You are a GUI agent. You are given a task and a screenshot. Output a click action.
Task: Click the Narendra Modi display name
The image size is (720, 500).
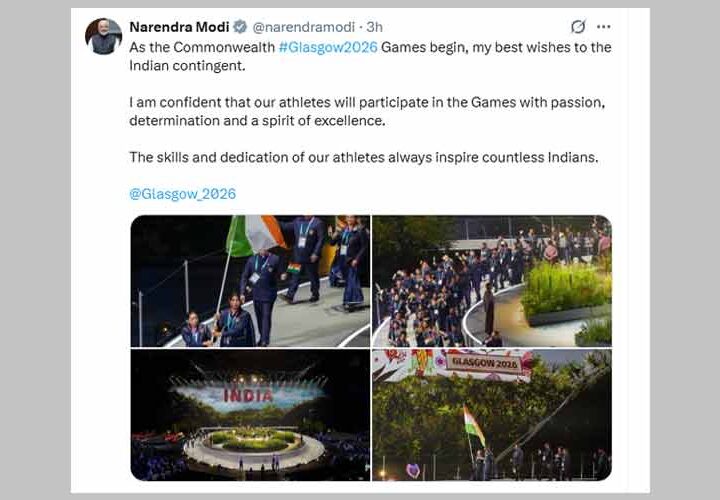click(179, 27)
